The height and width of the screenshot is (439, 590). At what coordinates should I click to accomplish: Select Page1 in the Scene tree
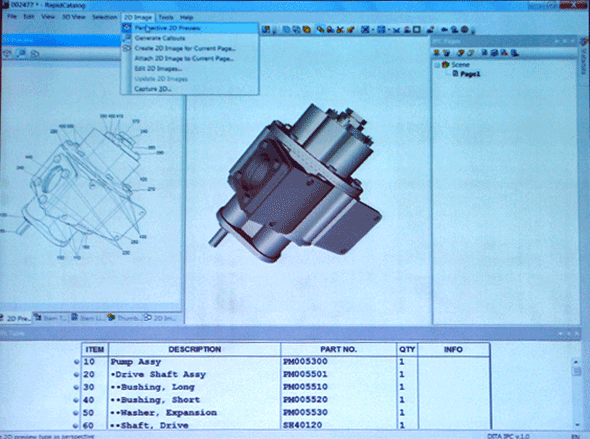coord(470,74)
